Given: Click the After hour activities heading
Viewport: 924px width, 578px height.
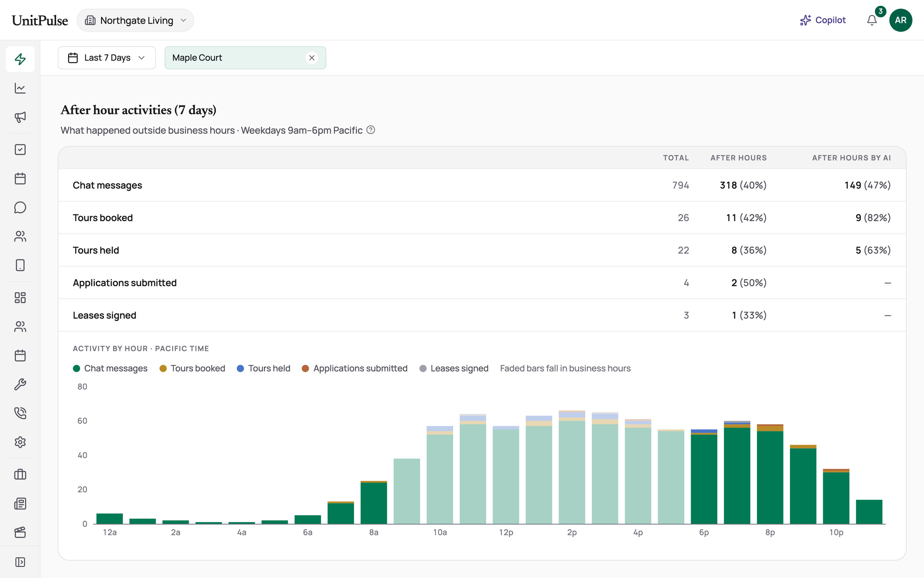Looking at the screenshot, I should pos(138,110).
